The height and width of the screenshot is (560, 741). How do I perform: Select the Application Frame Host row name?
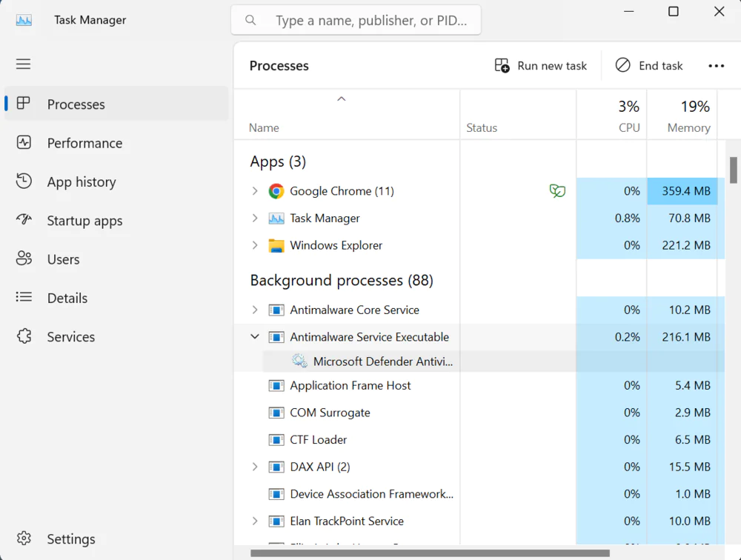pyautogui.click(x=350, y=386)
